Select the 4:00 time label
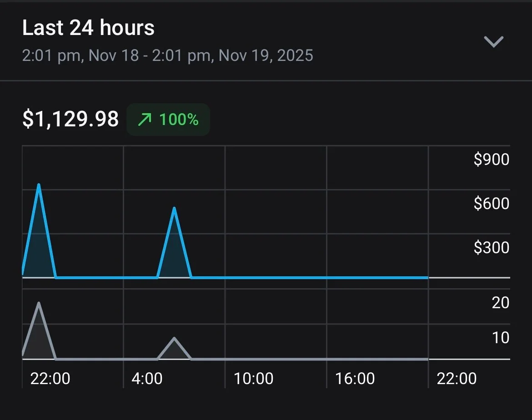The width and height of the screenshot is (532, 420). [x=147, y=378]
